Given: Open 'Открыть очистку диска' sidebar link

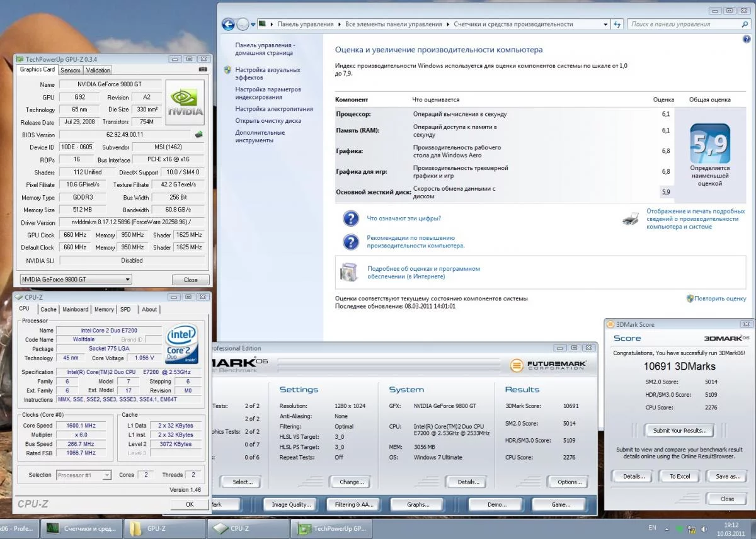Looking at the screenshot, I should [x=268, y=121].
